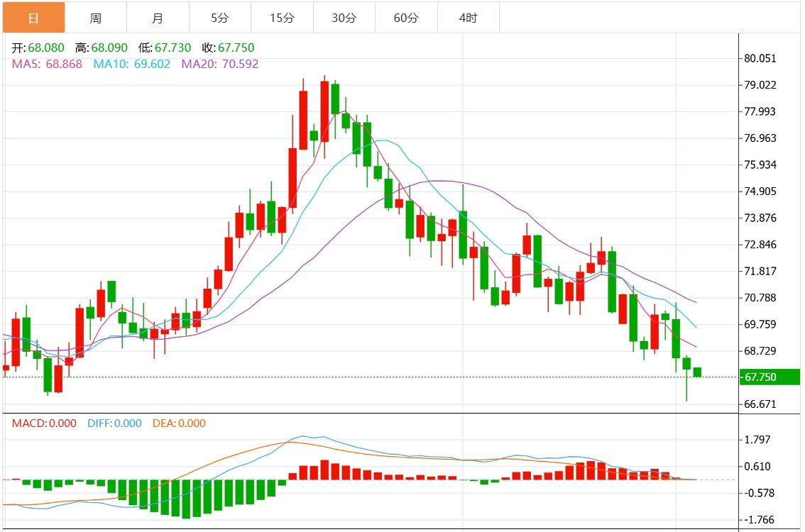The image size is (805, 532).
Task: Click the 高 high price 68.090
Action: tap(101, 48)
